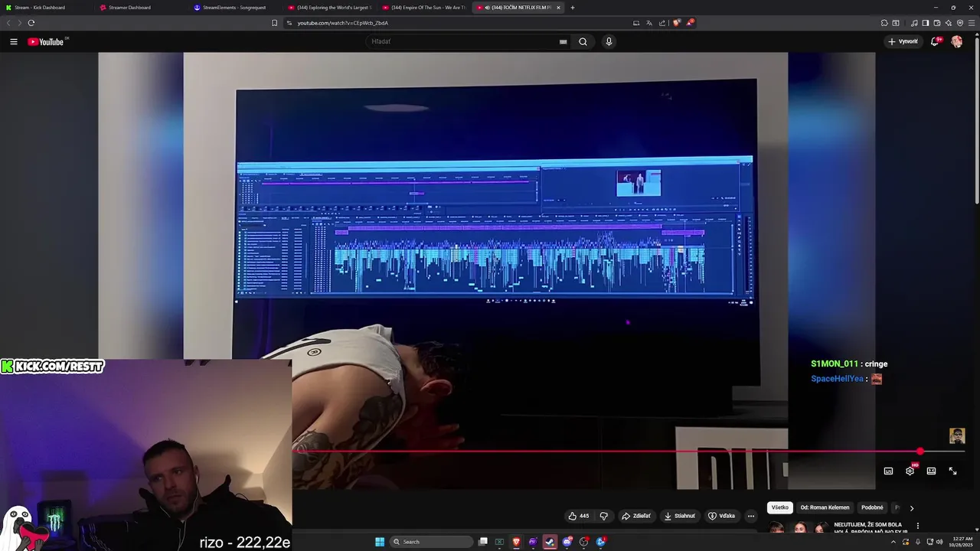Open media control music note icon
The image size is (980, 551).
[x=914, y=23]
